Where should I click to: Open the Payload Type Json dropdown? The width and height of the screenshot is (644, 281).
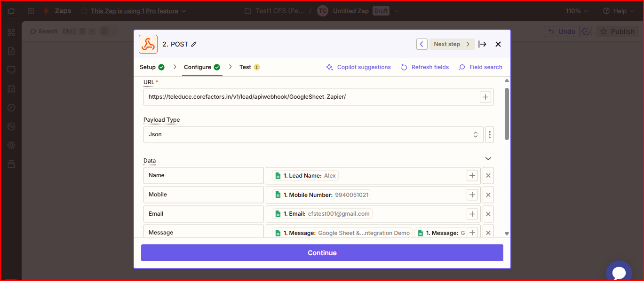313,135
